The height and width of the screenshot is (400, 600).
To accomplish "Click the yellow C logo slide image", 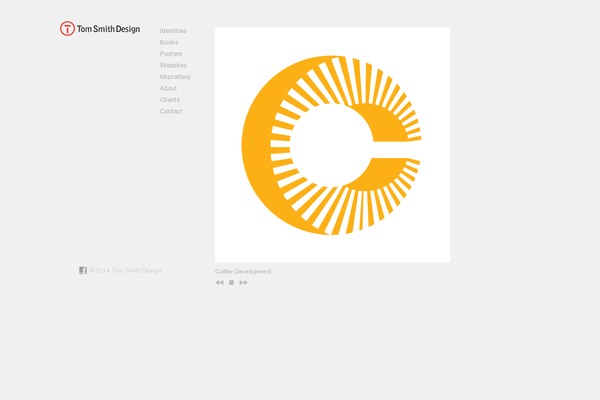I will tap(332, 145).
